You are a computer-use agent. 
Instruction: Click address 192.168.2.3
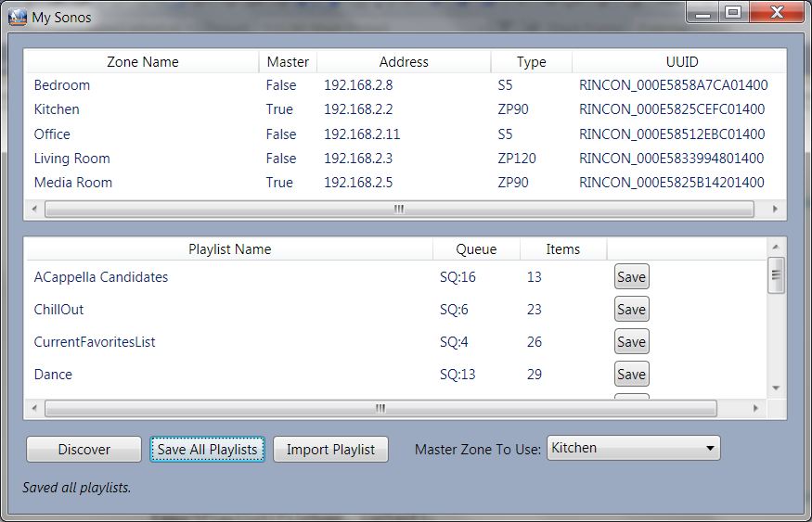coord(358,159)
